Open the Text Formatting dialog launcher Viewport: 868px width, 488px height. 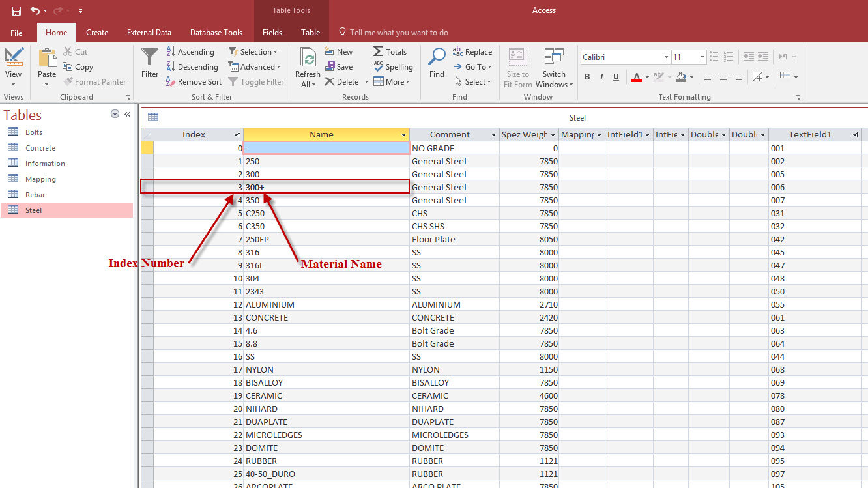tap(798, 97)
